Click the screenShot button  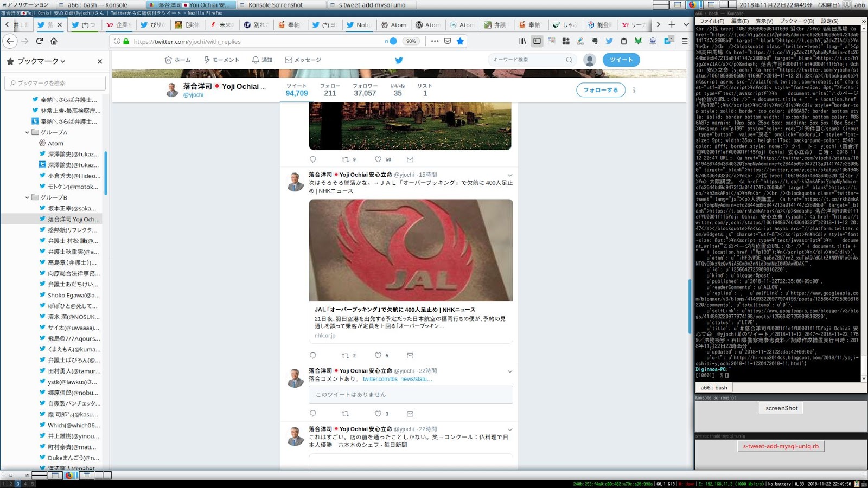[782, 408]
